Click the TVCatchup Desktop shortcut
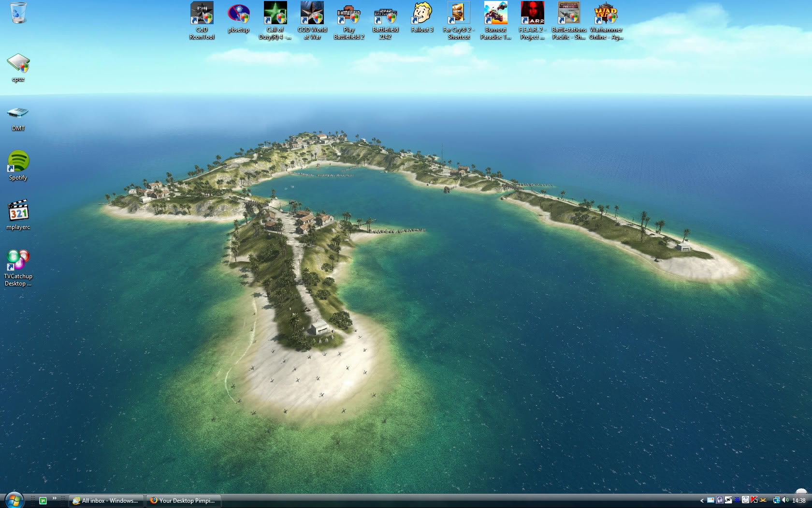This screenshot has height=508, width=812. pos(18,260)
